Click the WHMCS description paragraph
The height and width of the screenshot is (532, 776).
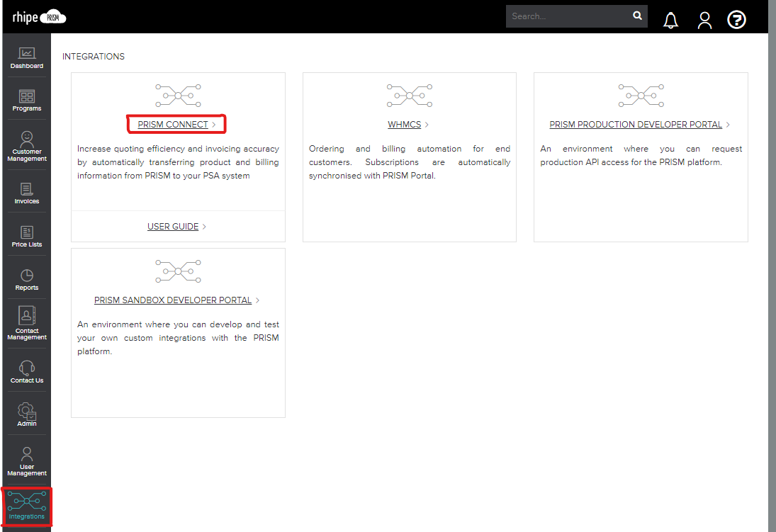[x=410, y=162]
